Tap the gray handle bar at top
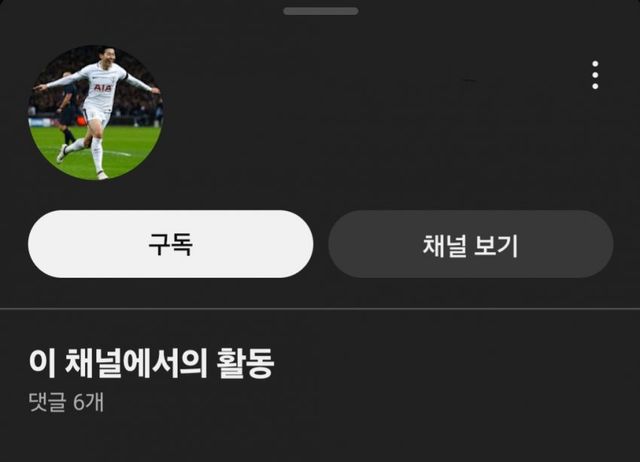This screenshot has width=640, height=462. pos(321,11)
